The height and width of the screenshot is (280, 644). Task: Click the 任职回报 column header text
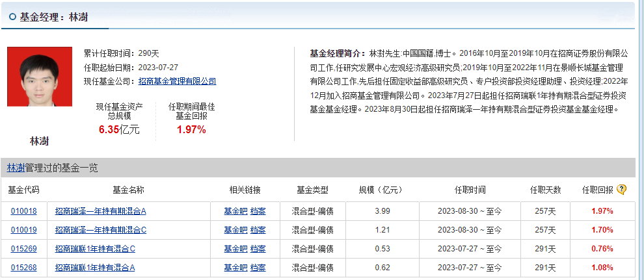(x=598, y=190)
